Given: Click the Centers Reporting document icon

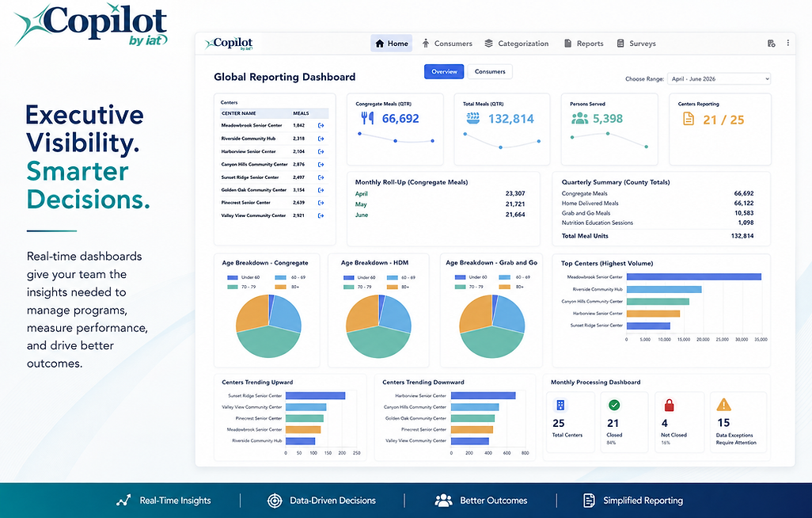Looking at the screenshot, I should pyautogui.click(x=689, y=120).
